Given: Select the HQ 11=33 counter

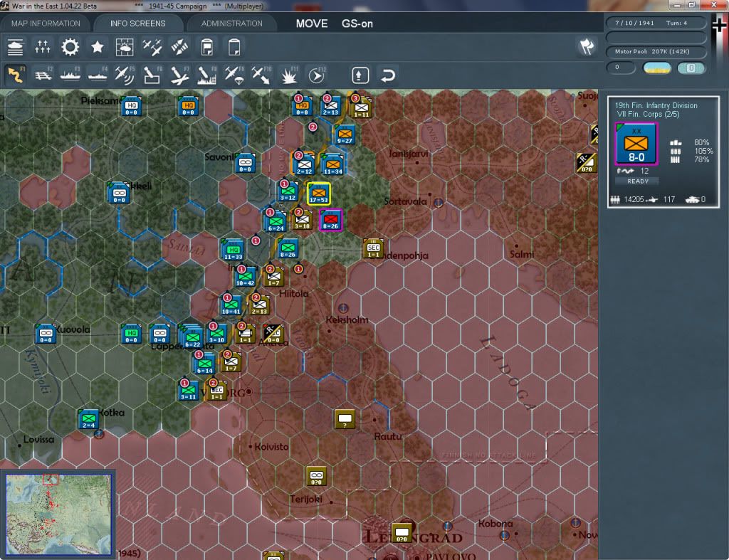Looking at the screenshot, I should [x=233, y=250].
